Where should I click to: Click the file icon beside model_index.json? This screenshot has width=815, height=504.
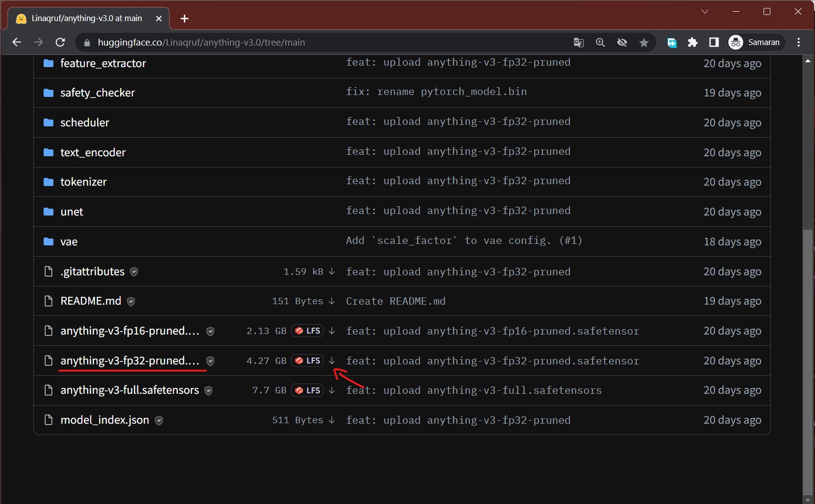coord(49,420)
